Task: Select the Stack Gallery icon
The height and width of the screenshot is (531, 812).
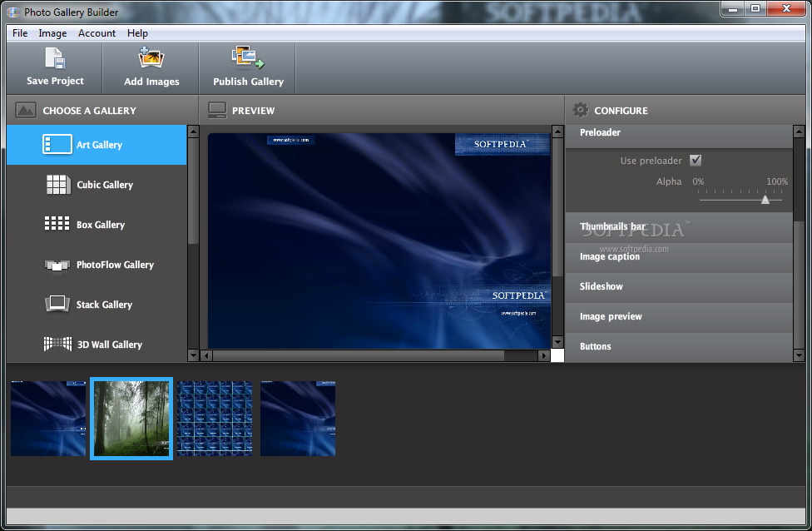Action: tap(57, 304)
